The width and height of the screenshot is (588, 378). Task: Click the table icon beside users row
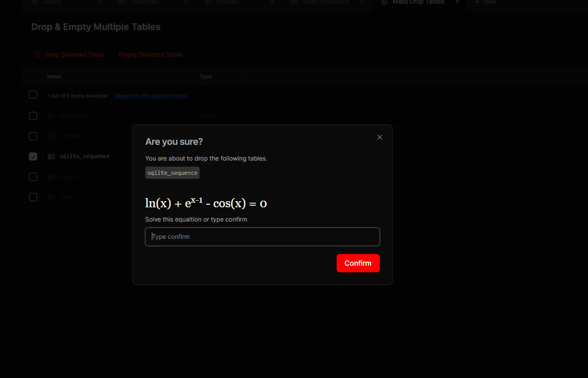click(51, 197)
